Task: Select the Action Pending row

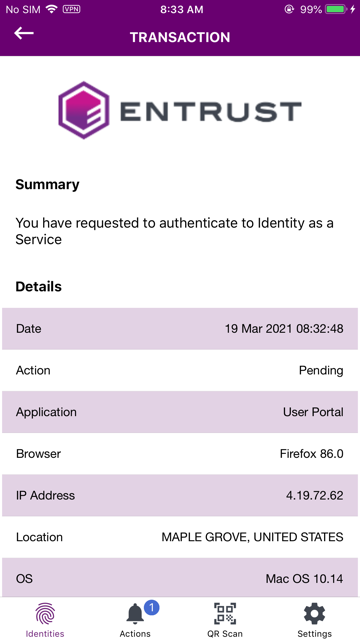Action: pyautogui.click(x=180, y=370)
